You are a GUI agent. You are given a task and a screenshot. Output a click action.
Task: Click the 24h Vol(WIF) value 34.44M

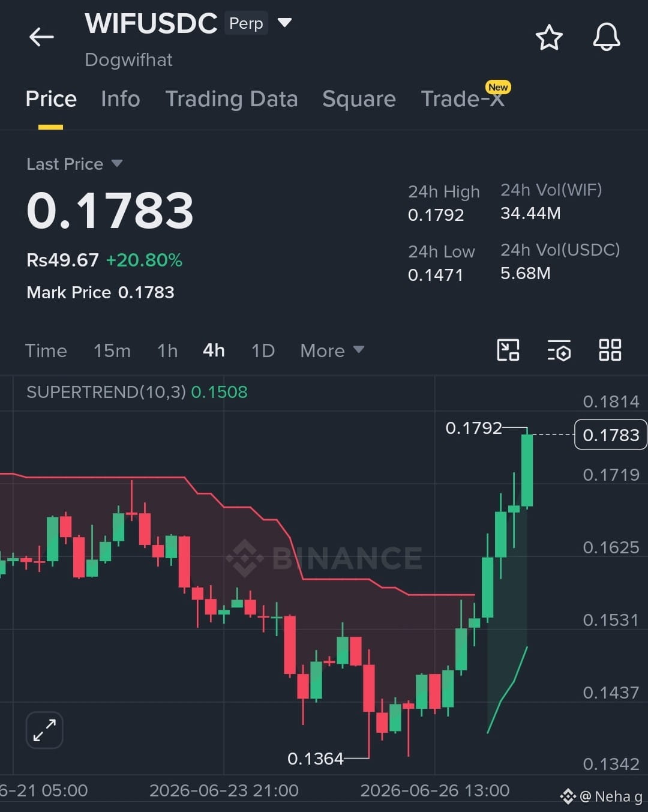pos(530,213)
